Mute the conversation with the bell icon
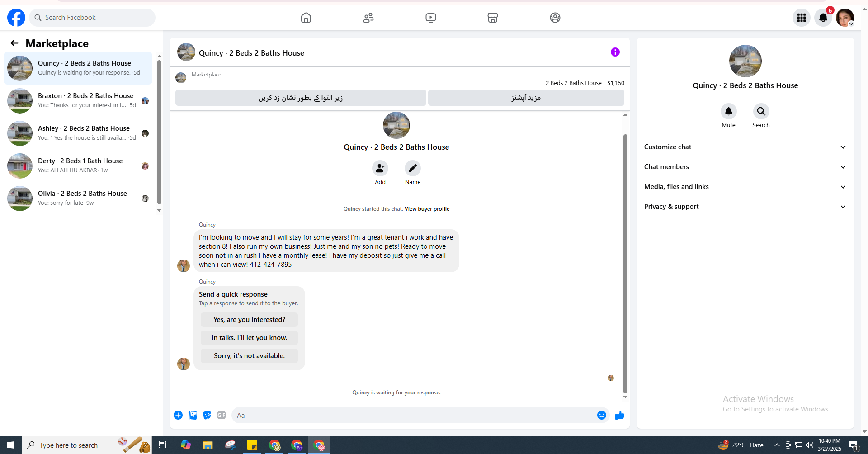 click(729, 111)
